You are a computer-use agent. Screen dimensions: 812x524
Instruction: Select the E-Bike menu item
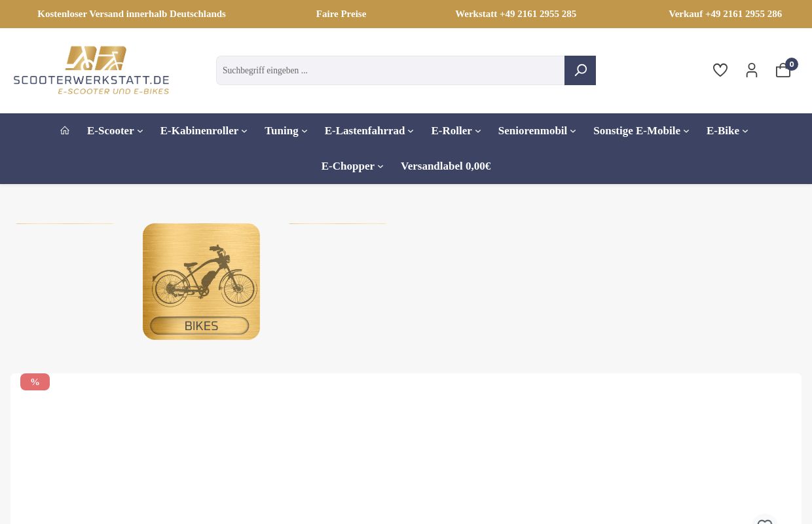[x=727, y=131]
